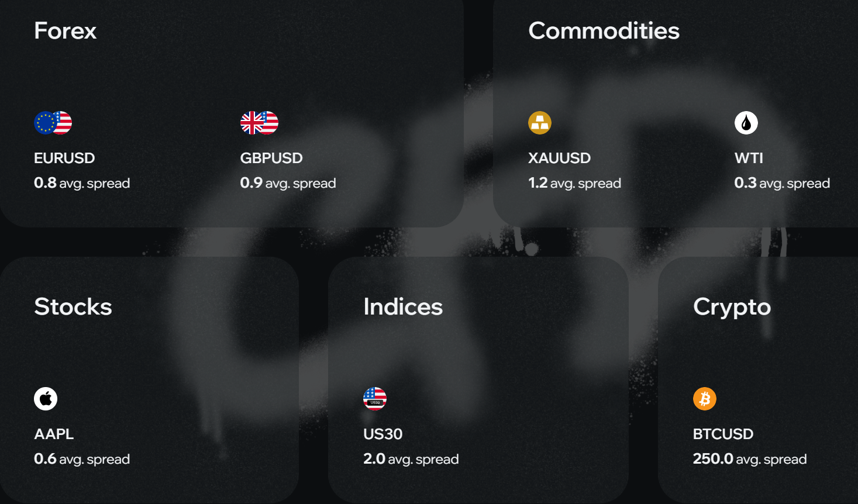Select the US30 flag index icon
The width and height of the screenshot is (858, 504).
click(375, 399)
